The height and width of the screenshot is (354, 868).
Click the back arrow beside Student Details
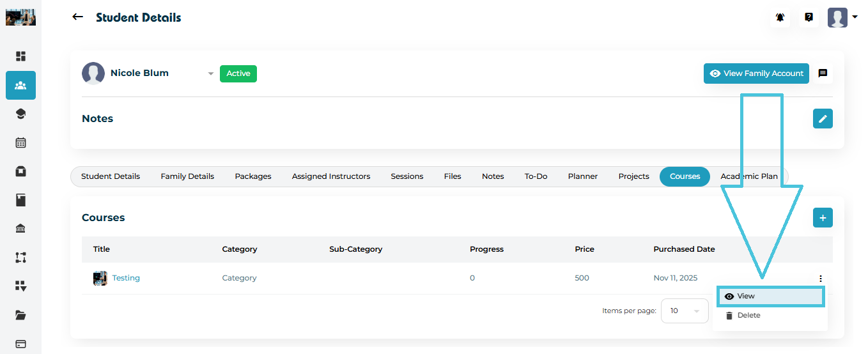78,17
